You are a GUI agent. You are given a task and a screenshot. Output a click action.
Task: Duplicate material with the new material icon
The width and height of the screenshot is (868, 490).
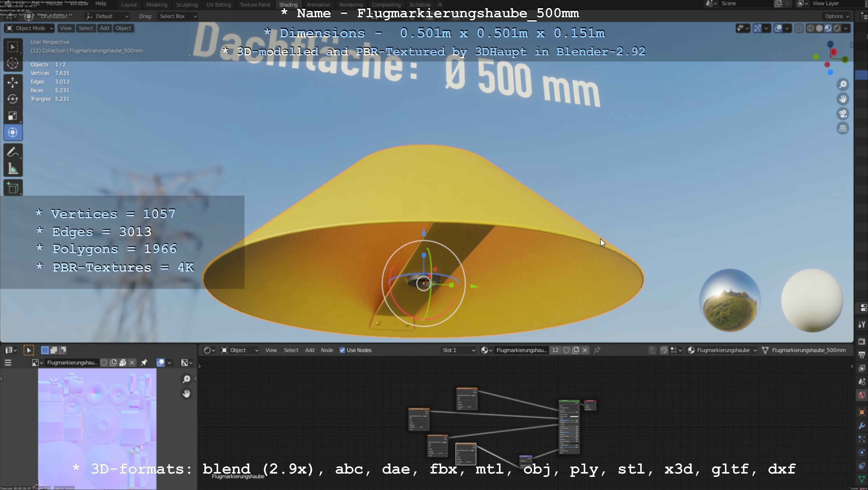click(x=576, y=350)
